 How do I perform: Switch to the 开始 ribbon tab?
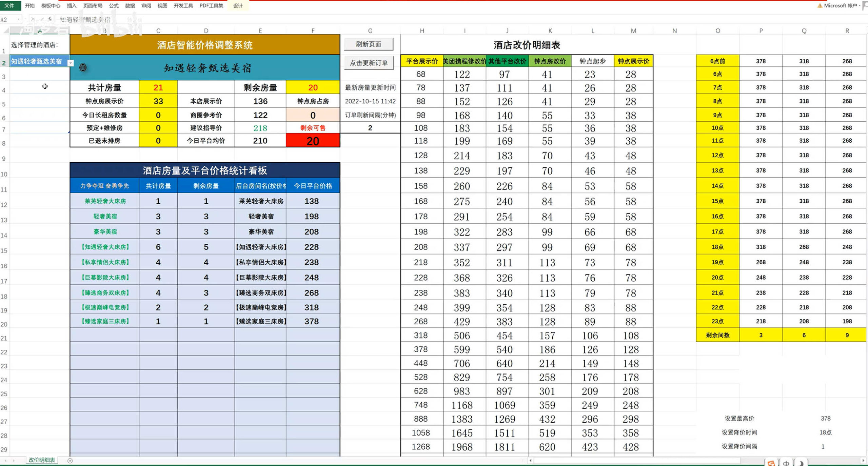(x=30, y=5)
